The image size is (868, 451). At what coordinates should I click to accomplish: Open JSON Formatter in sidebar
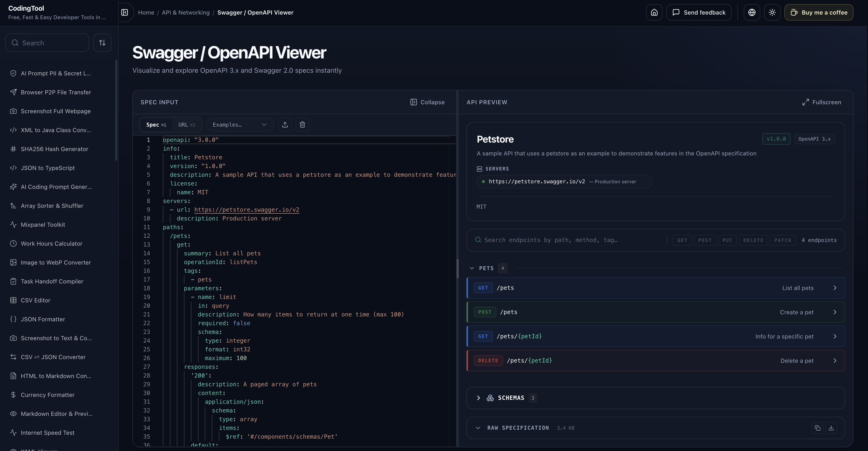click(x=43, y=319)
